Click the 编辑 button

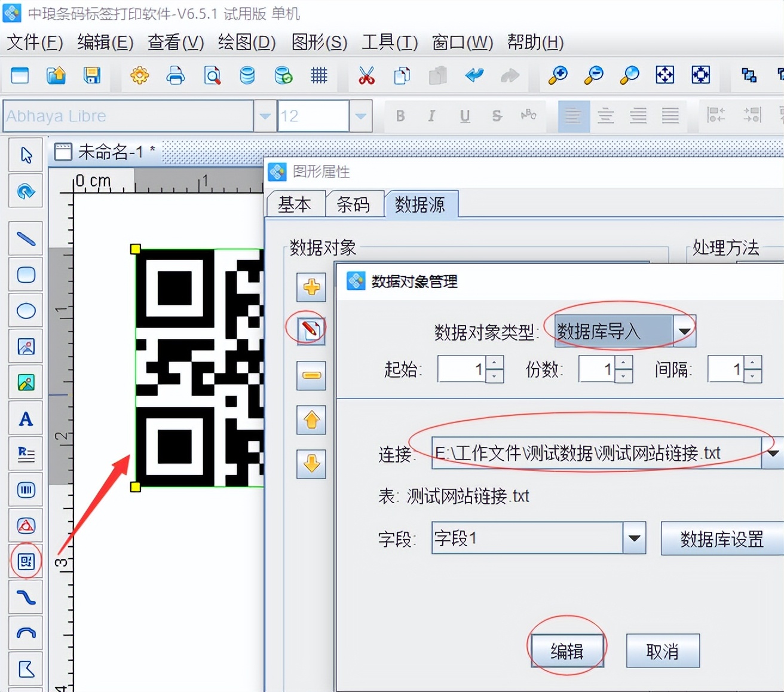[566, 651]
